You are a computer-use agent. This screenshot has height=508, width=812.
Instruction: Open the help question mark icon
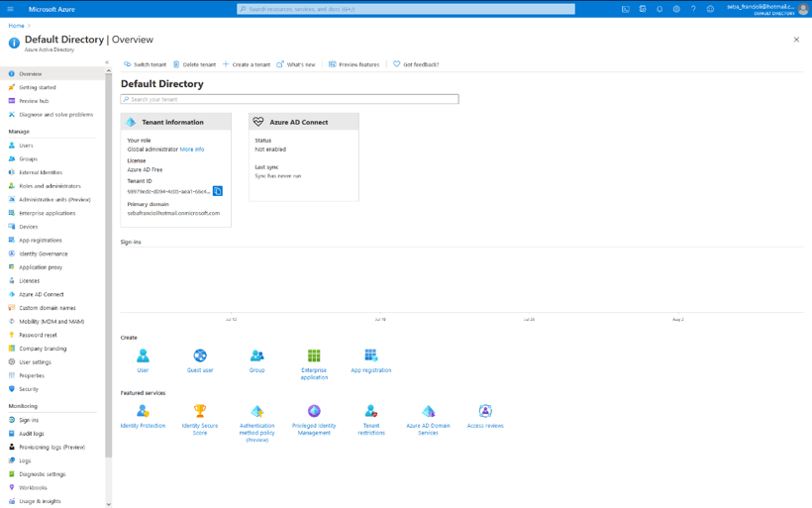pos(693,9)
